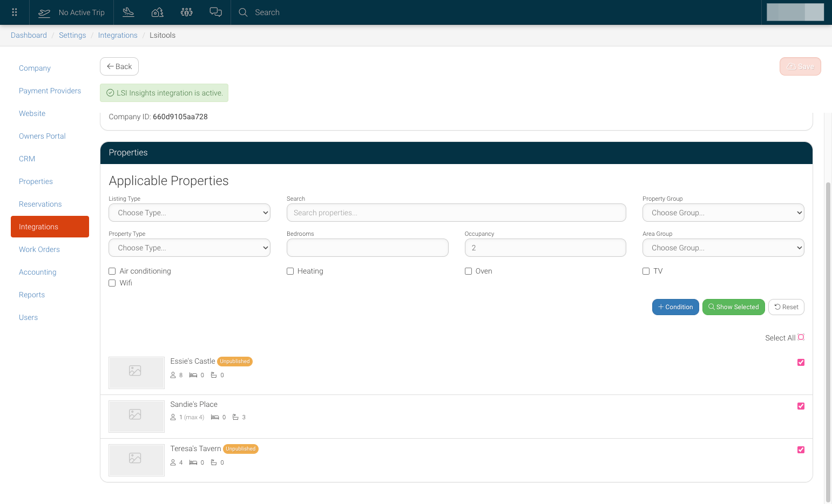Open the Property Group dropdown
This screenshot has height=504, width=832.
(x=723, y=213)
